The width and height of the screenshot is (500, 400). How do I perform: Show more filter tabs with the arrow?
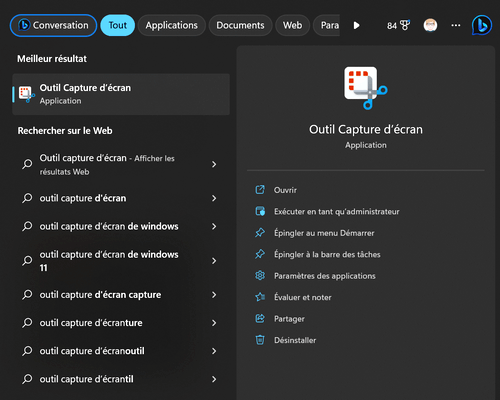click(x=357, y=25)
